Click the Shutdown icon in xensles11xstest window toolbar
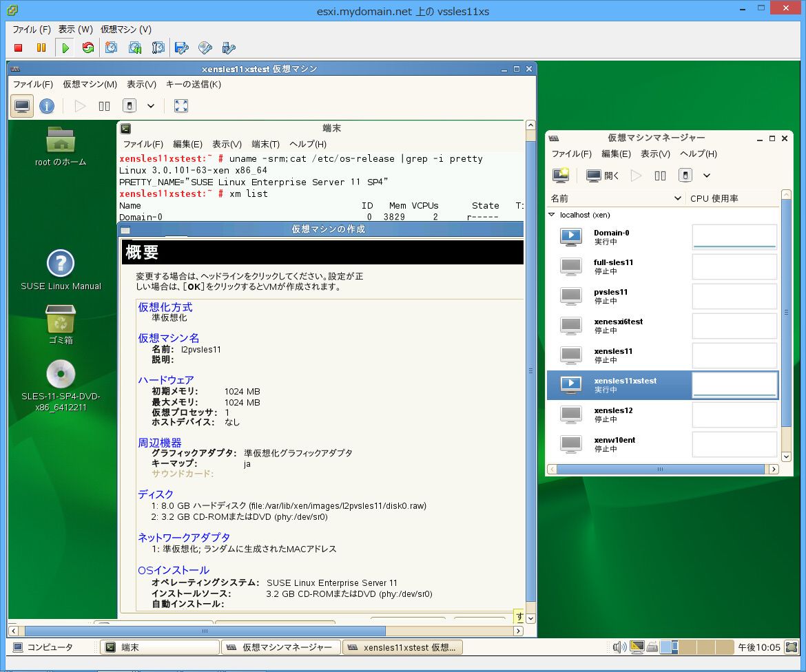The image size is (806, 672). 130,106
